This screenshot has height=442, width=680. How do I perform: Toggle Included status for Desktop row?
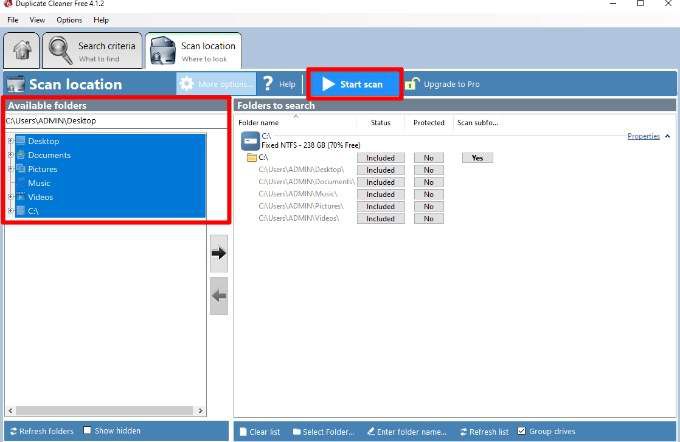[380, 170]
